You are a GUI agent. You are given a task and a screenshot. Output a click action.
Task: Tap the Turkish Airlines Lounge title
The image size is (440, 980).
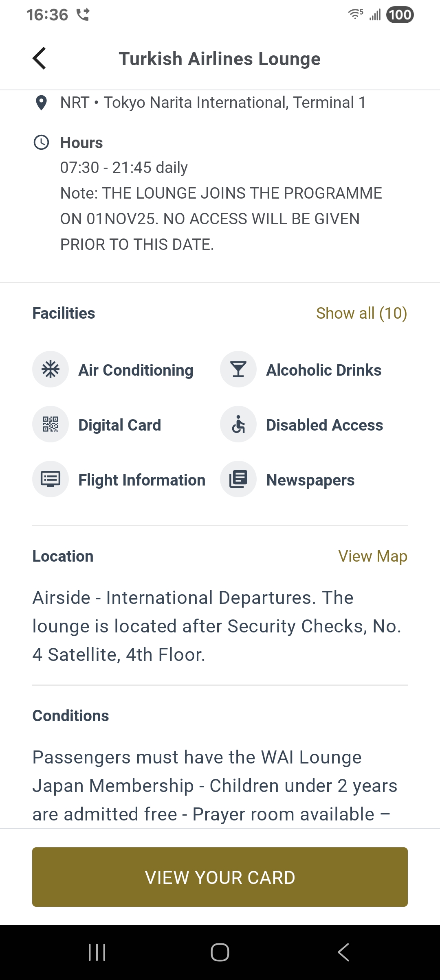(x=220, y=59)
